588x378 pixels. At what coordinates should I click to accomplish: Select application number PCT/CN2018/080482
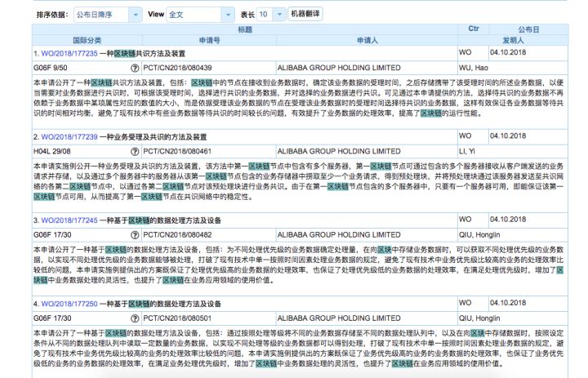click(177, 235)
